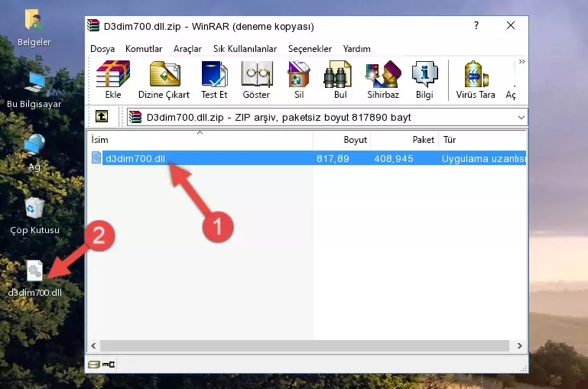Screen dimensions: 588x389
Task: Click the archive address field
Action: pos(326,117)
